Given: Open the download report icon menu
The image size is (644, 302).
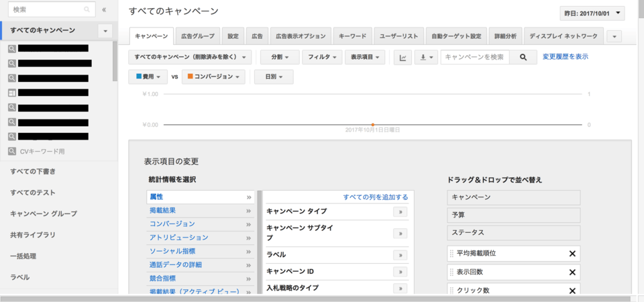Looking at the screenshot, I should (426, 58).
